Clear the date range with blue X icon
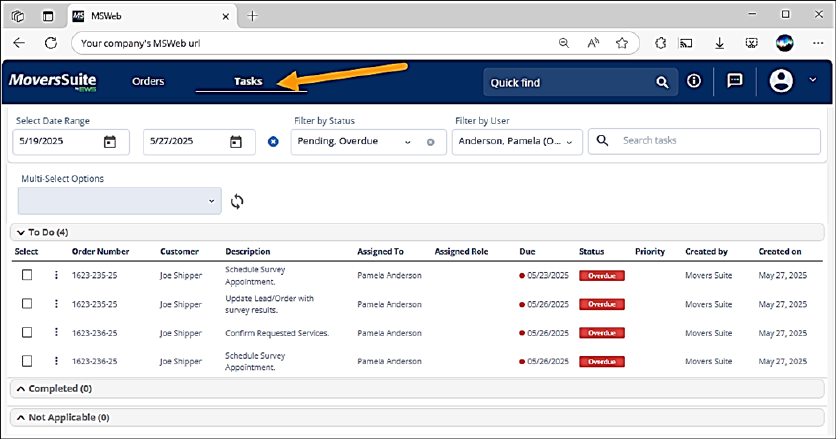This screenshot has width=836, height=439. click(x=273, y=141)
